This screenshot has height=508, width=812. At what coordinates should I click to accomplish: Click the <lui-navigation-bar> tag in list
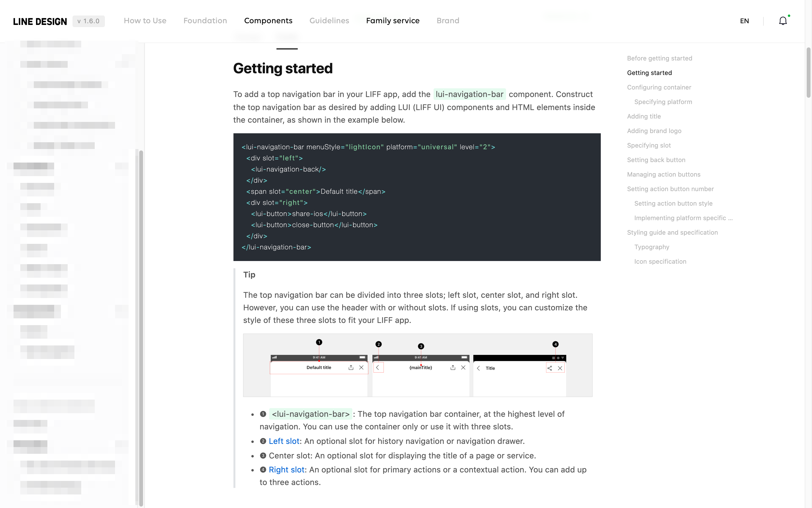310,414
